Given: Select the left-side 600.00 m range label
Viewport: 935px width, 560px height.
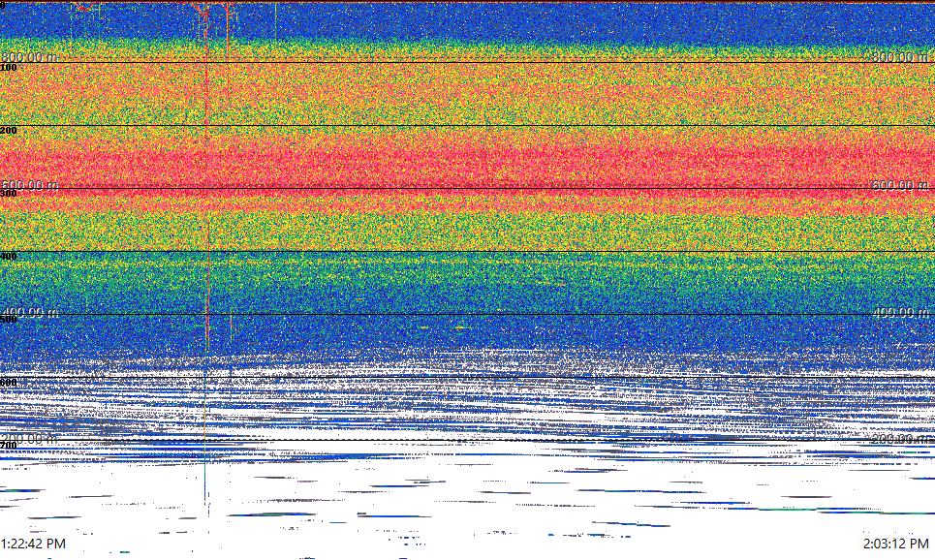Looking at the screenshot, I should (x=29, y=185).
